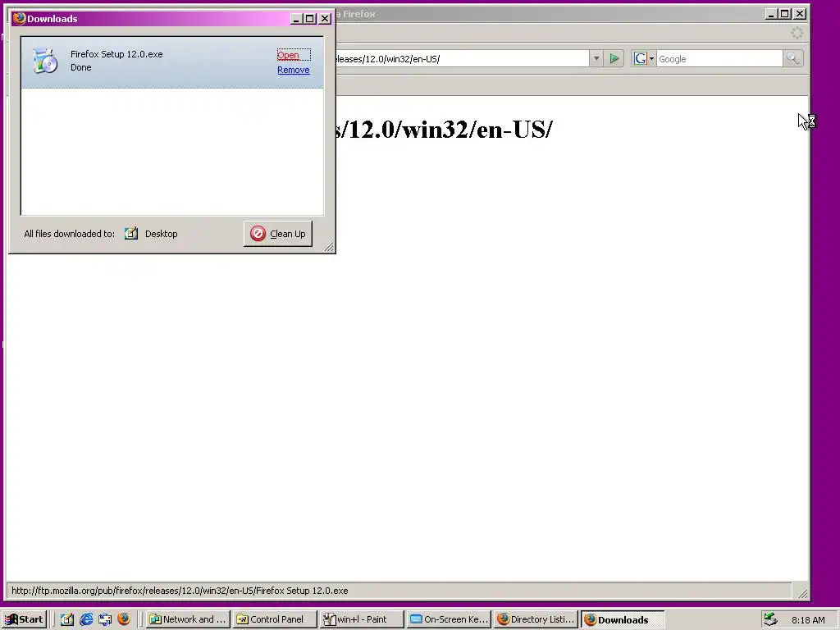Screen dimensions: 840x630
Task: Switch to Control Panel taskbar window
Action: (x=276, y=619)
